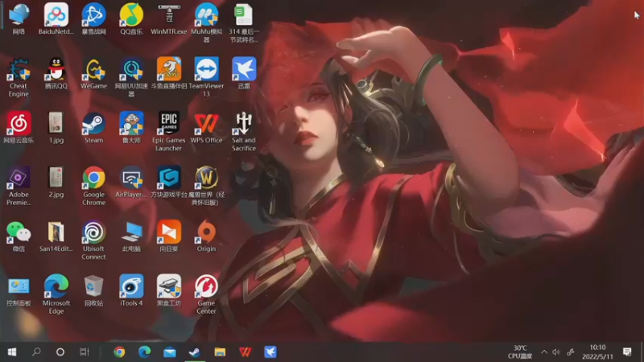This screenshot has height=362, width=644.
Task: Launch the Salt and Sacrifice game shortcut
Action: pos(244,131)
